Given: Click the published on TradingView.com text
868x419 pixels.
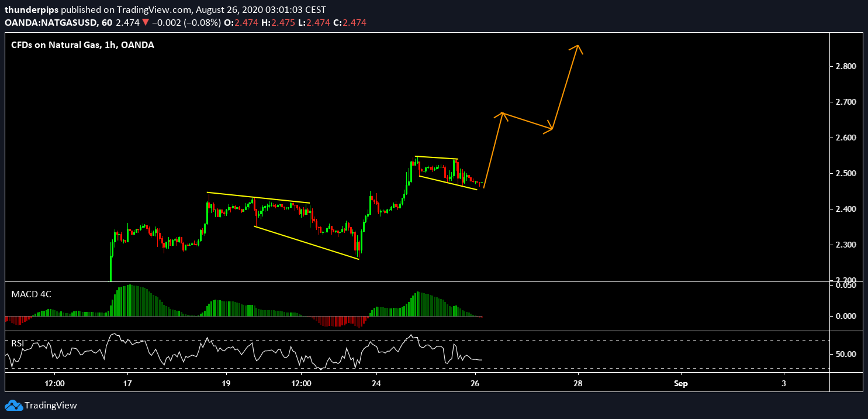Looking at the screenshot, I should (125, 10).
